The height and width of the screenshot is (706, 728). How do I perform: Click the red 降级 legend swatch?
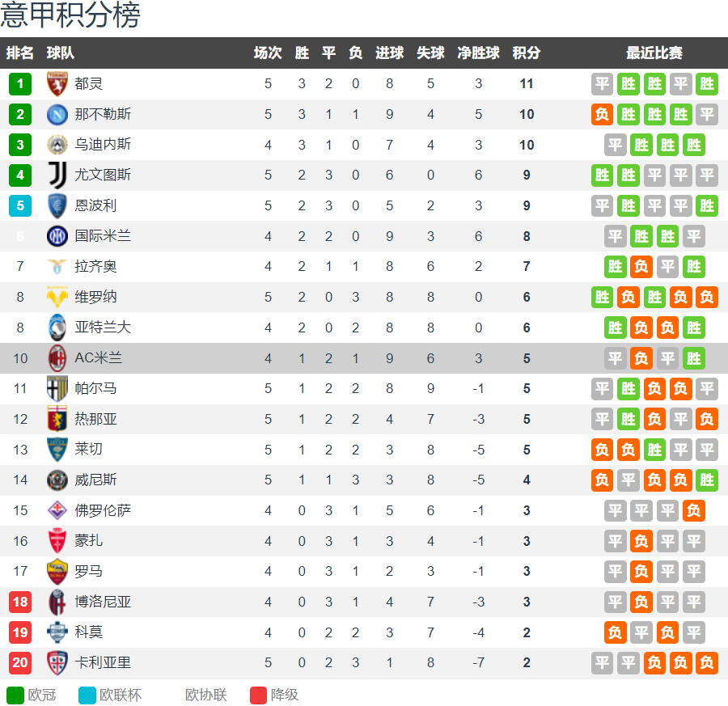(258, 695)
